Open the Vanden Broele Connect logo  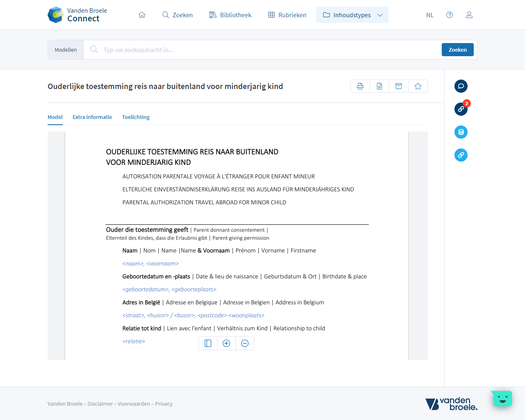pyautogui.click(x=77, y=15)
